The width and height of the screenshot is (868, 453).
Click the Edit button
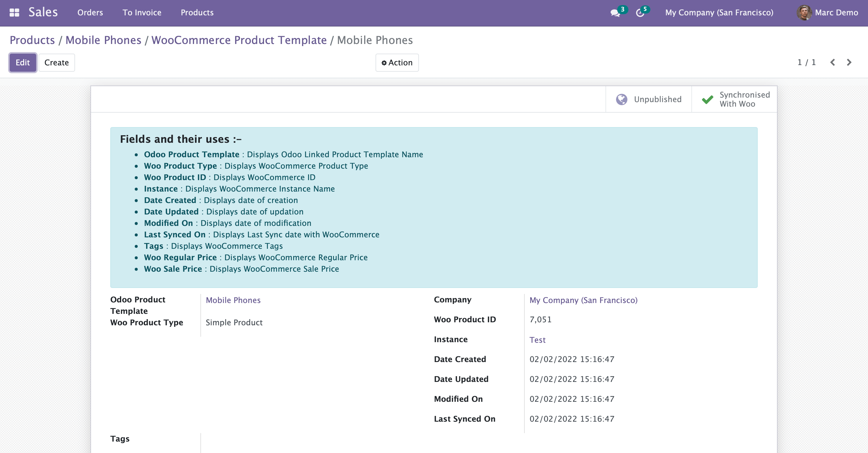tap(23, 63)
